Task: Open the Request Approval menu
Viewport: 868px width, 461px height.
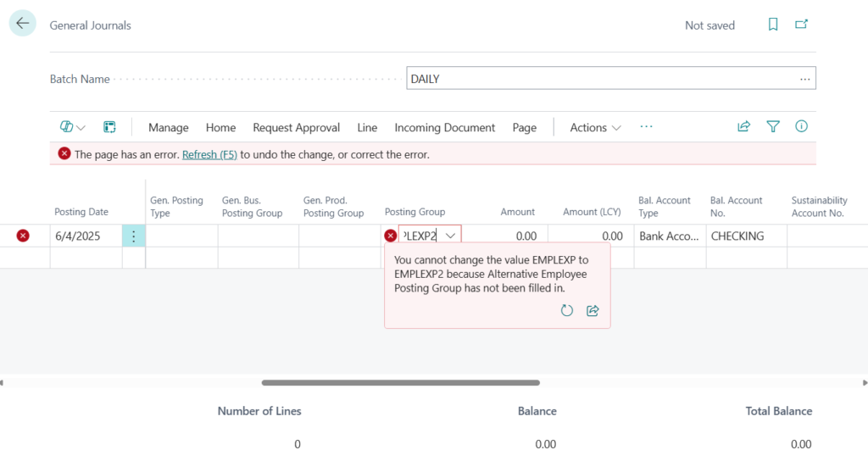Action: pos(296,127)
